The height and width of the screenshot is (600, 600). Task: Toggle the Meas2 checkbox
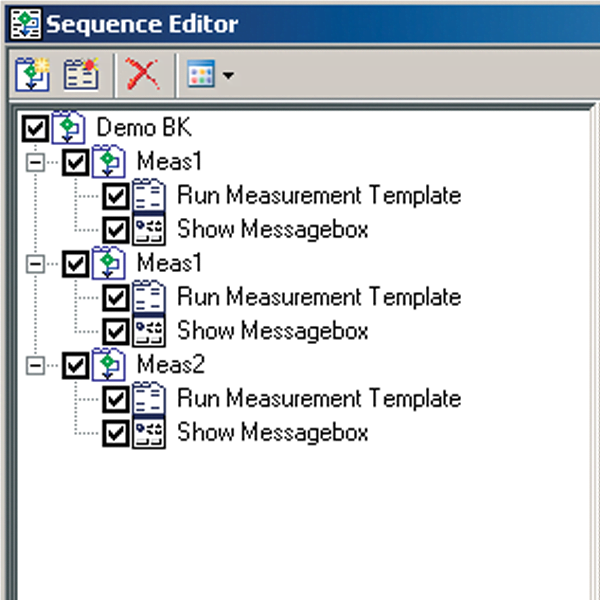[x=75, y=365]
